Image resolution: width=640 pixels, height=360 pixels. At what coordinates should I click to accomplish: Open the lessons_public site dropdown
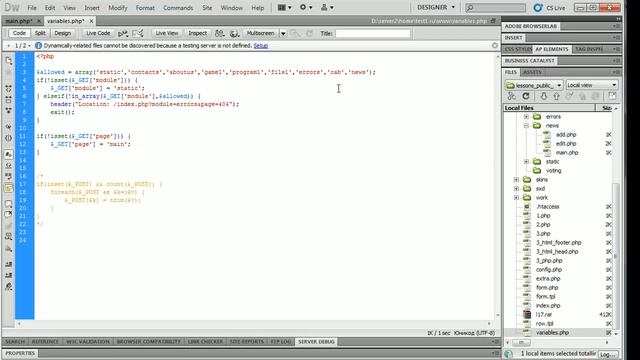534,85
